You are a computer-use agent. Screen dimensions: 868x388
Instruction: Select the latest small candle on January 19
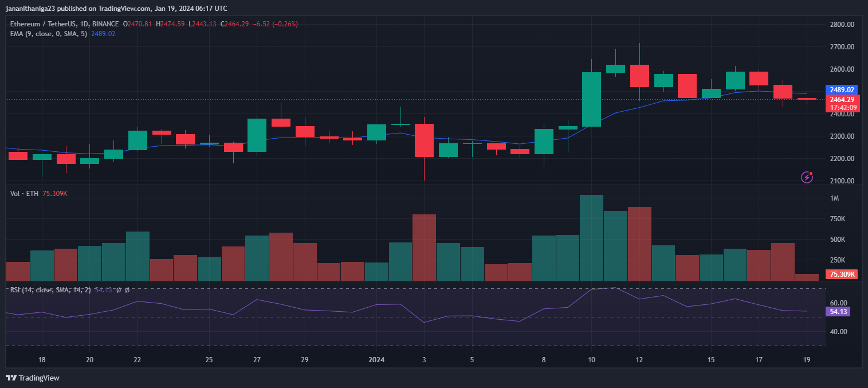click(x=807, y=99)
